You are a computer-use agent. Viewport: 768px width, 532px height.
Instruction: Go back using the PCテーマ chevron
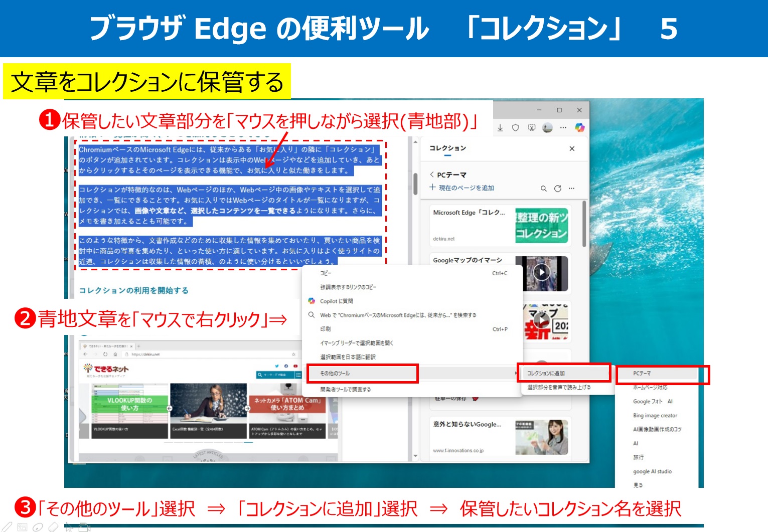(x=432, y=174)
